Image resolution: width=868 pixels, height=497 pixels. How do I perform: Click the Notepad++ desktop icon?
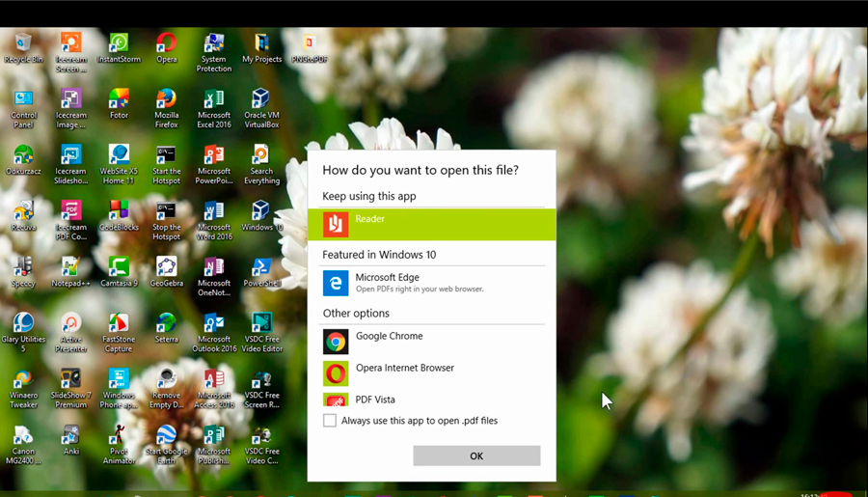coord(70,272)
